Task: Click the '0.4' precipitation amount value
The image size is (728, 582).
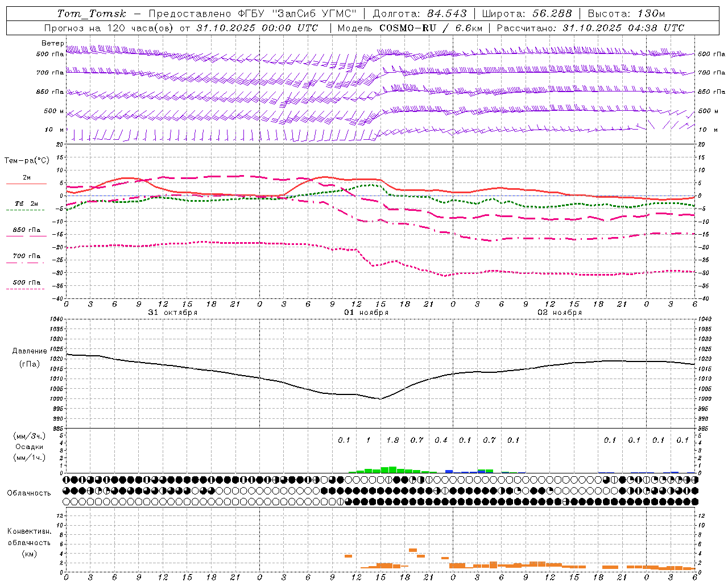Action: point(441,440)
